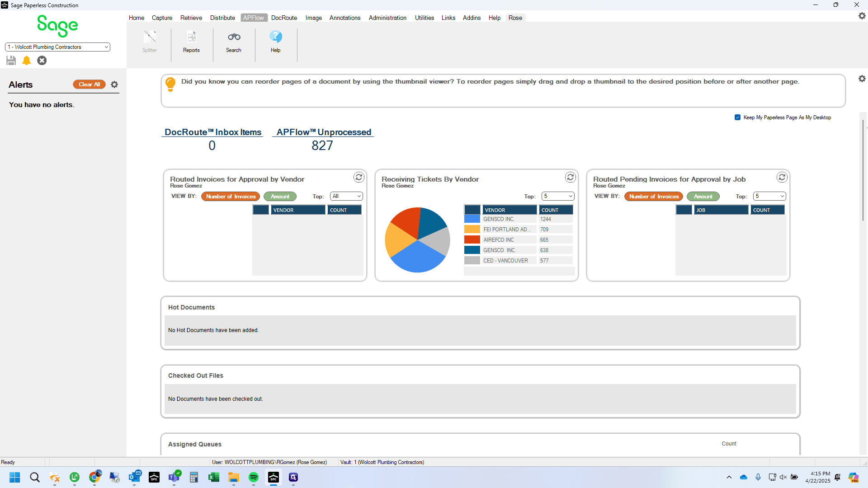Refresh Routed Pending Invoices by Job widget
Viewport: 868px width, 488px height.
782,177
